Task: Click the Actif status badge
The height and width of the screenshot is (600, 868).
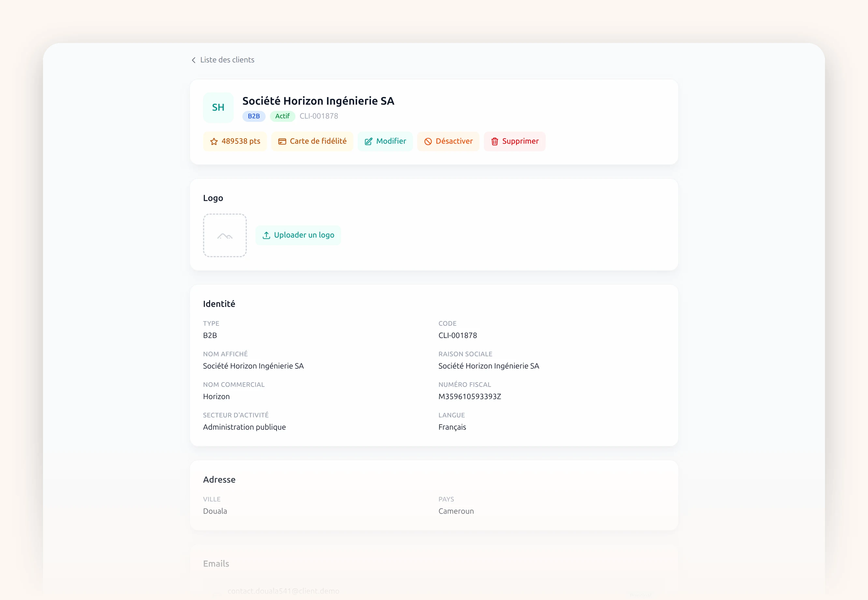Action: [282, 116]
